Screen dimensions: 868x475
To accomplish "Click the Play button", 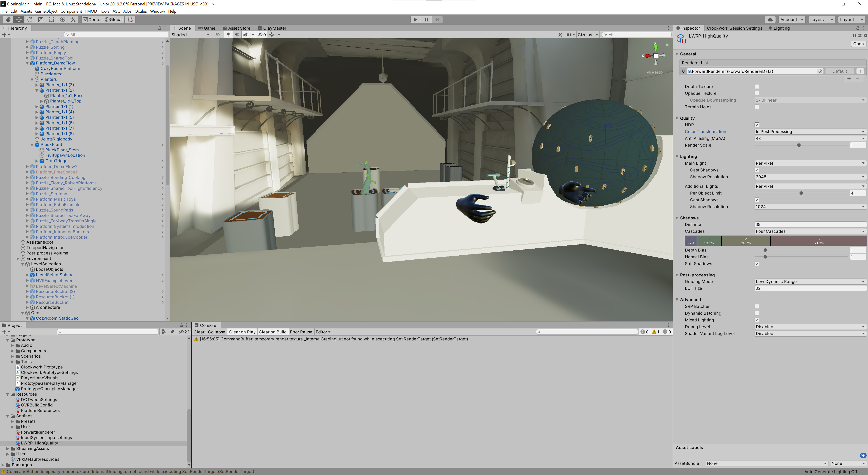I will [x=415, y=19].
